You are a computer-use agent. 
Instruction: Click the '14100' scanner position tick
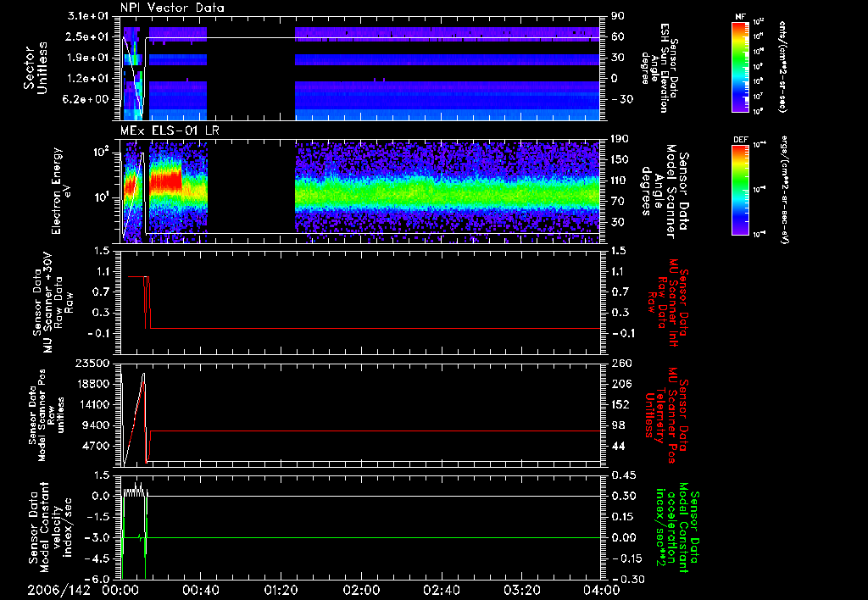click(92, 404)
